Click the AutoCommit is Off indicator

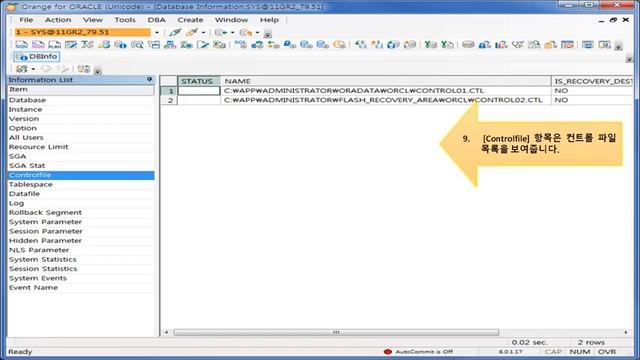click(418, 351)
